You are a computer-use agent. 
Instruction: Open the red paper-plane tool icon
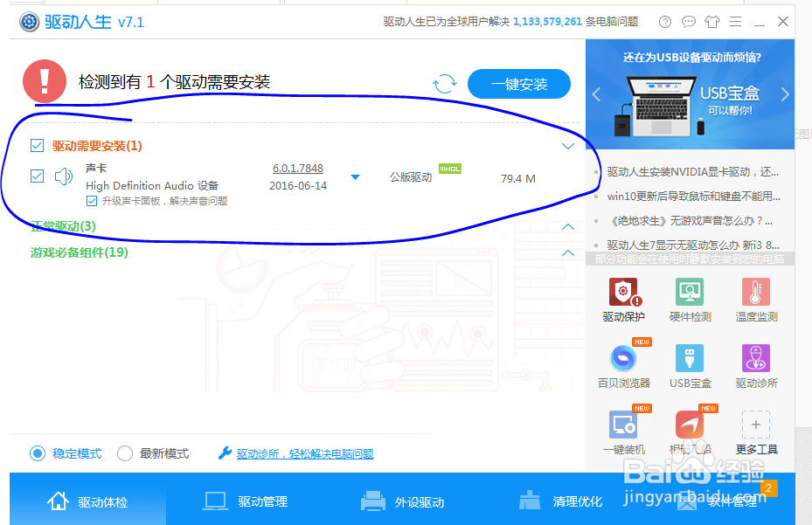point(690,425)
